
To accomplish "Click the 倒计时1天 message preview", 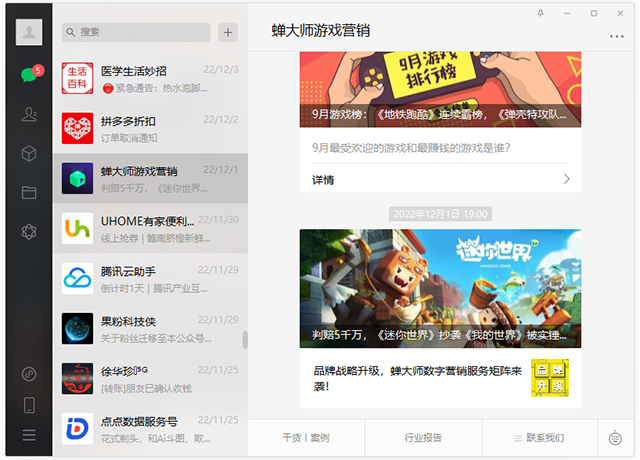I will click(154, 289).
